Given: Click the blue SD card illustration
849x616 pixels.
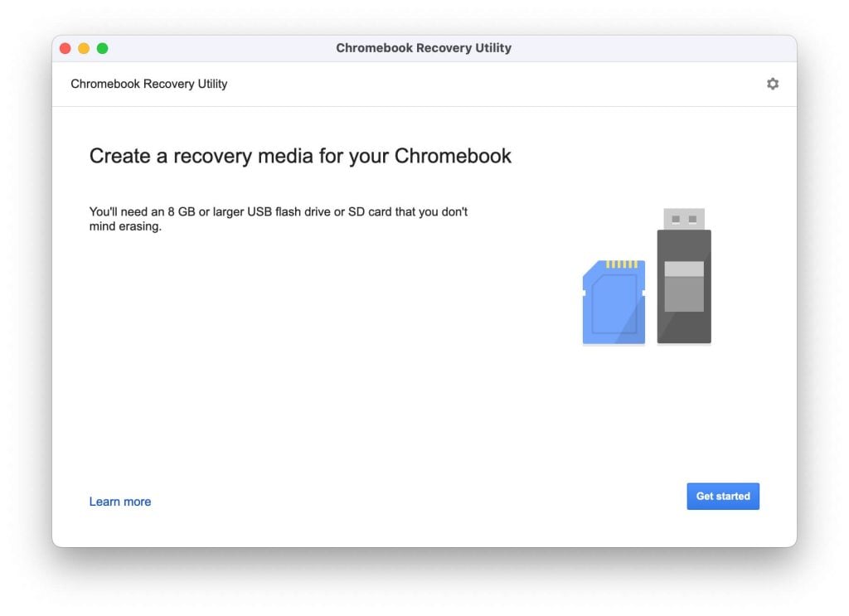Looking at the screenshot, I should tap(614, 302).
